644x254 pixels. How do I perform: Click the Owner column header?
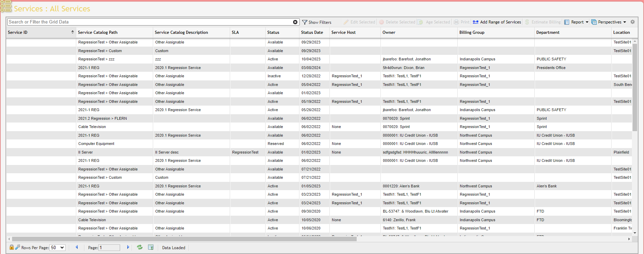coord(389,32)
